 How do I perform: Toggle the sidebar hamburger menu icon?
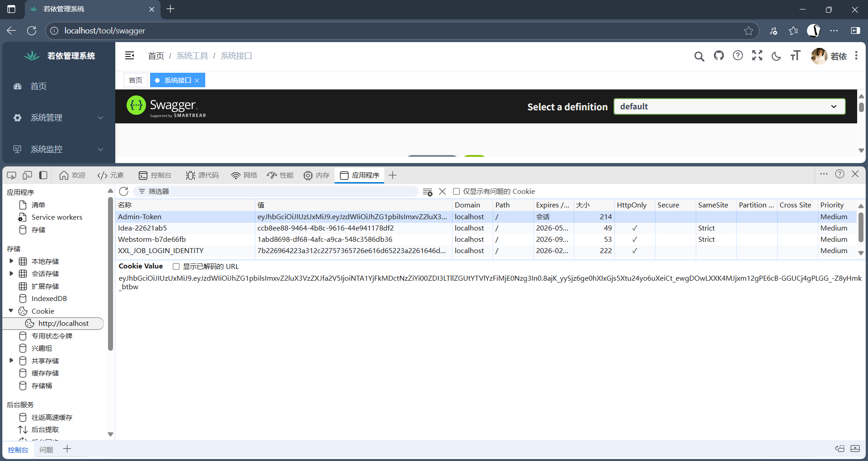129,56
